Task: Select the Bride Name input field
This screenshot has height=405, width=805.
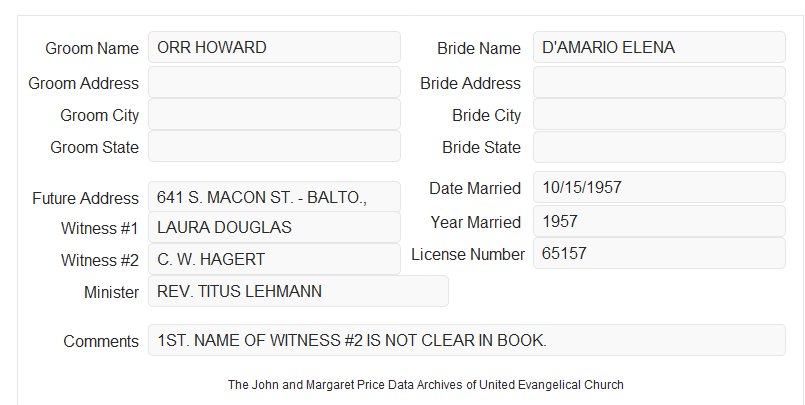Action: [x=659, y=47]
